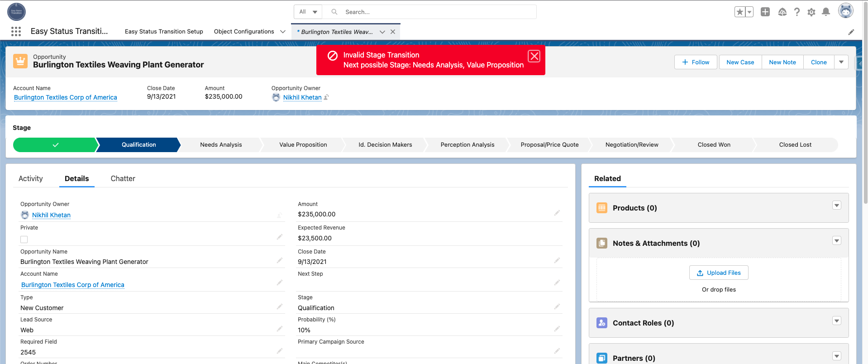This screenshot has width=868, height=364.
Task: Expand Products related list menu arrow
Action: [x=837, y=206]
